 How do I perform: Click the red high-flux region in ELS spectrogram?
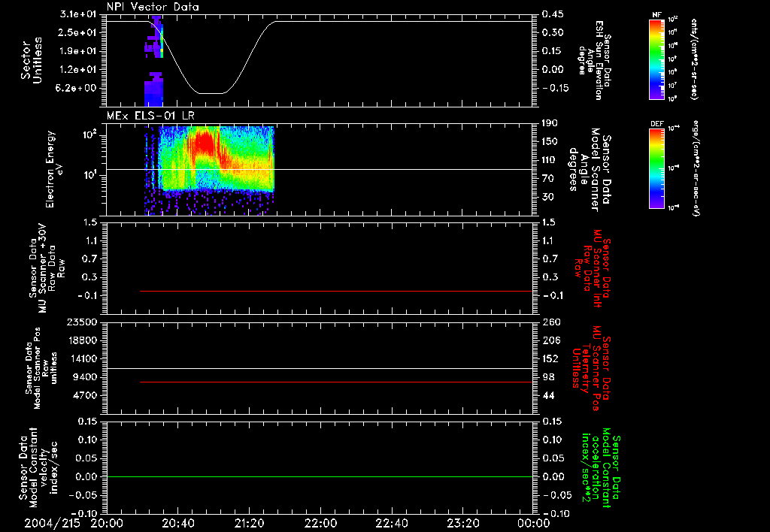tap(204, 142)
